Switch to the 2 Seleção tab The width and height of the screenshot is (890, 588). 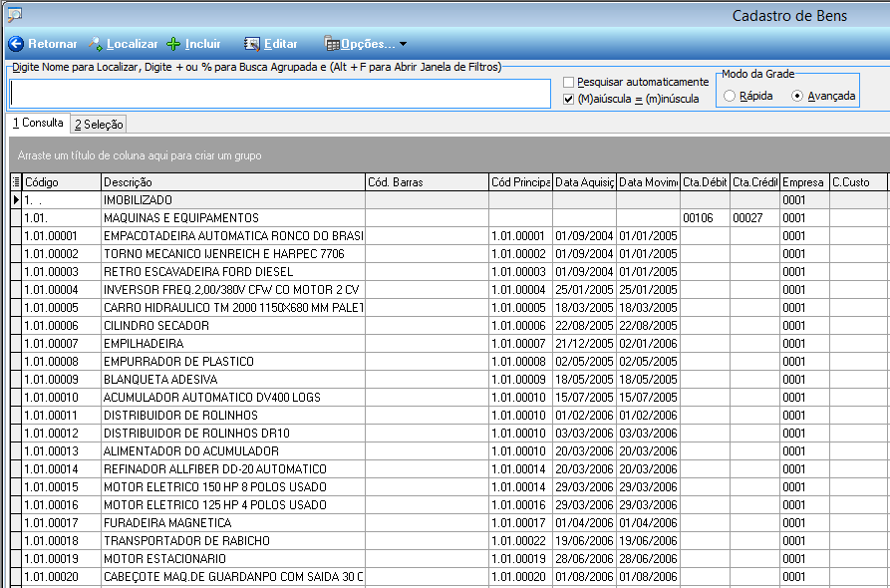(99, 125)
